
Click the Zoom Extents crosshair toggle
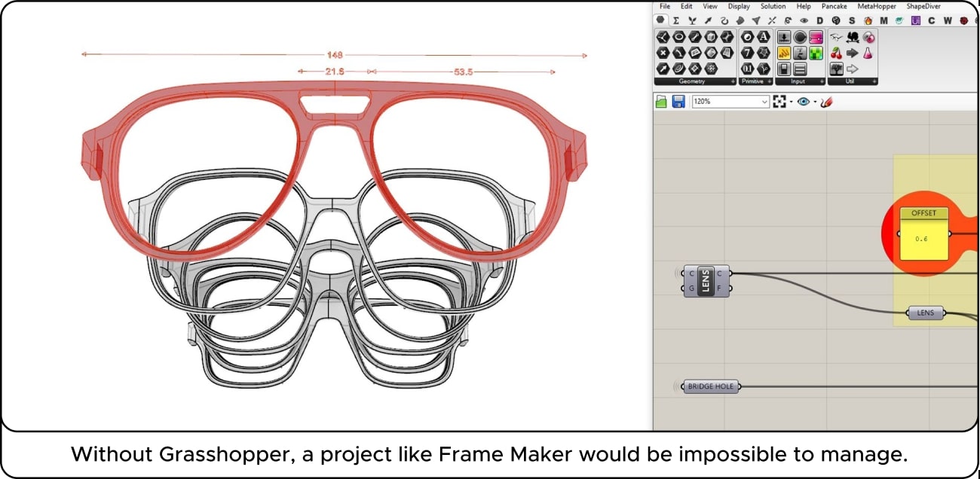[x=779, y=101]
